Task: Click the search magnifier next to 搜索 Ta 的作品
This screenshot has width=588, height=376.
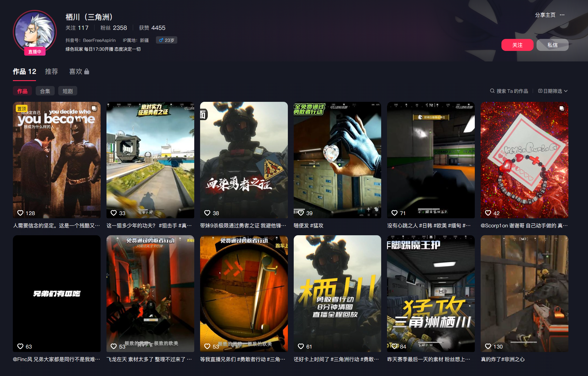Action: coord(492,91)
